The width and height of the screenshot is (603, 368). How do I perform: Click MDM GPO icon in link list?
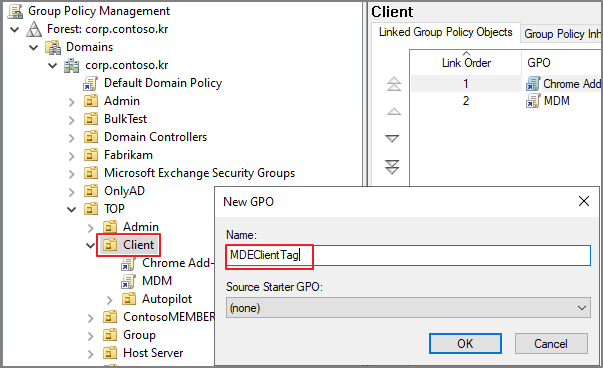533,101
